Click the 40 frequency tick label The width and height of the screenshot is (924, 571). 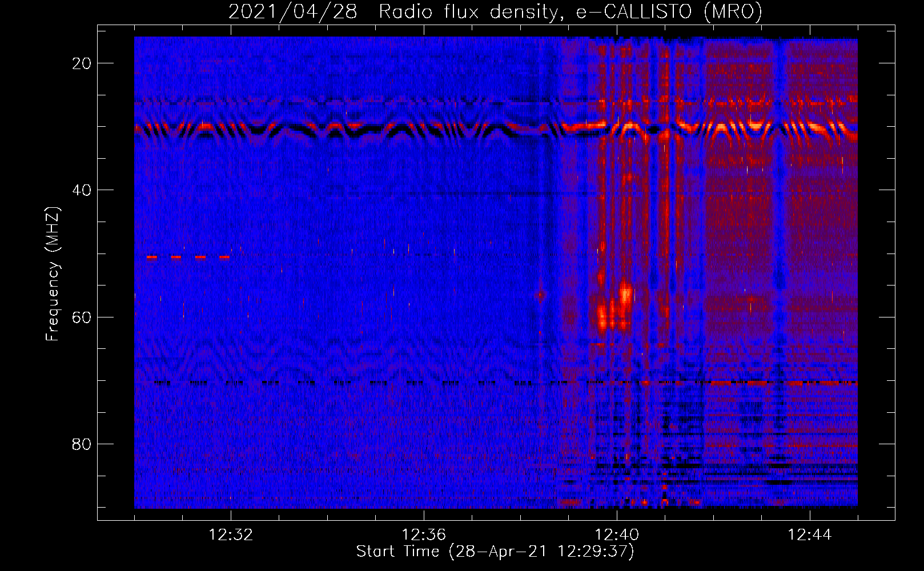(82, 190)
